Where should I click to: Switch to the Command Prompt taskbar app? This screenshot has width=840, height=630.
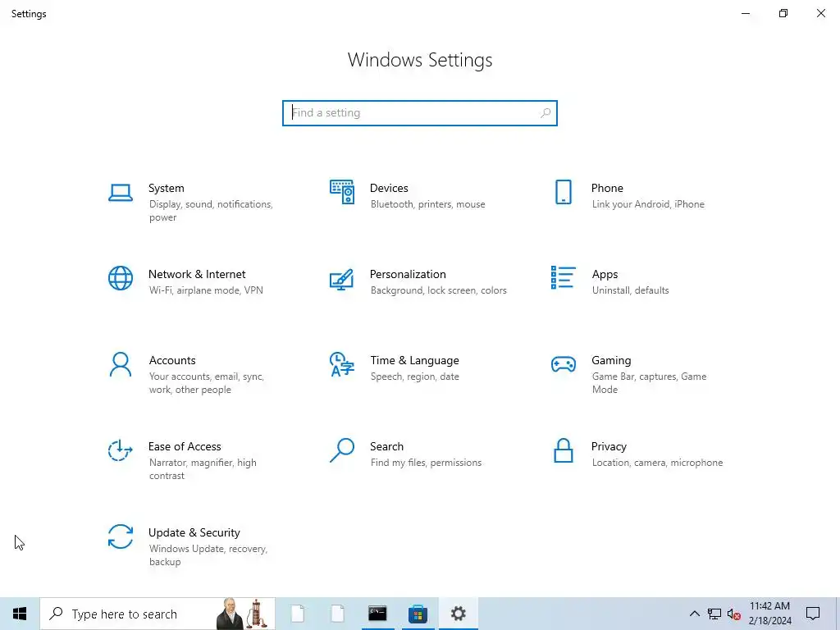[x=377, y=614]
